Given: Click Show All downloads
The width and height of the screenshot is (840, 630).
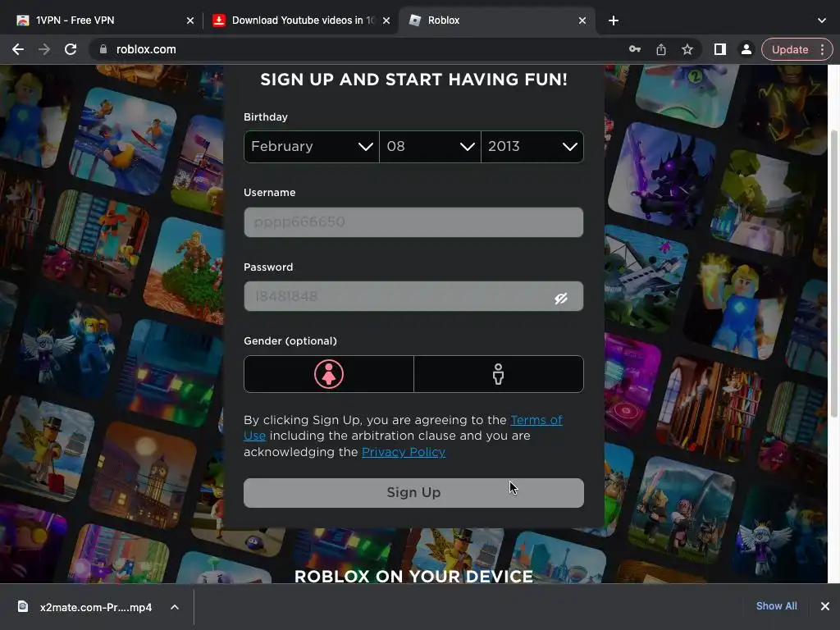Looking at the screenshot, I should tap(776, 606).
